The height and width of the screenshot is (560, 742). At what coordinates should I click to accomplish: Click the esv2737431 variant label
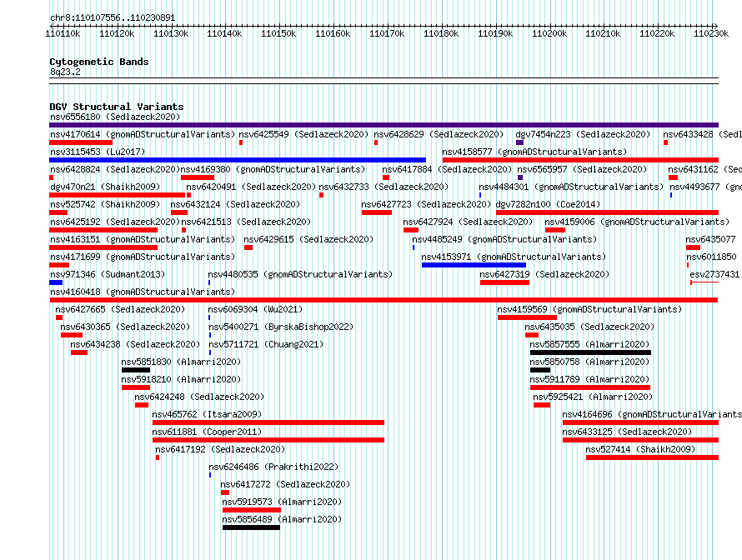coord(714,274)
